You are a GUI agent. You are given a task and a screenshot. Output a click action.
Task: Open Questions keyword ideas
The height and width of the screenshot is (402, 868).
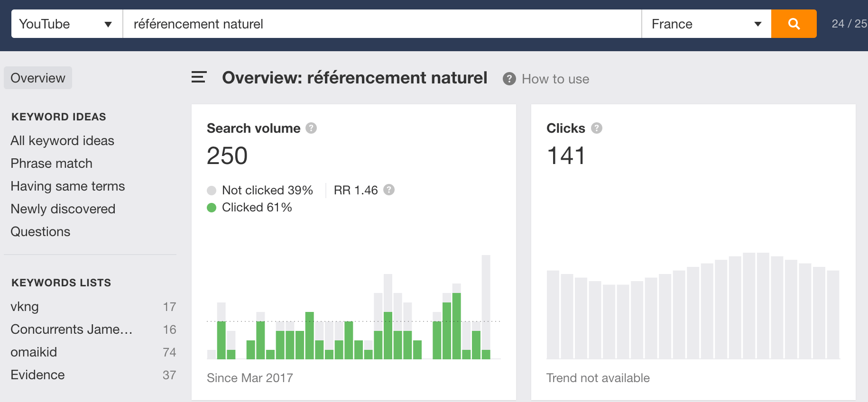[40, 232]
